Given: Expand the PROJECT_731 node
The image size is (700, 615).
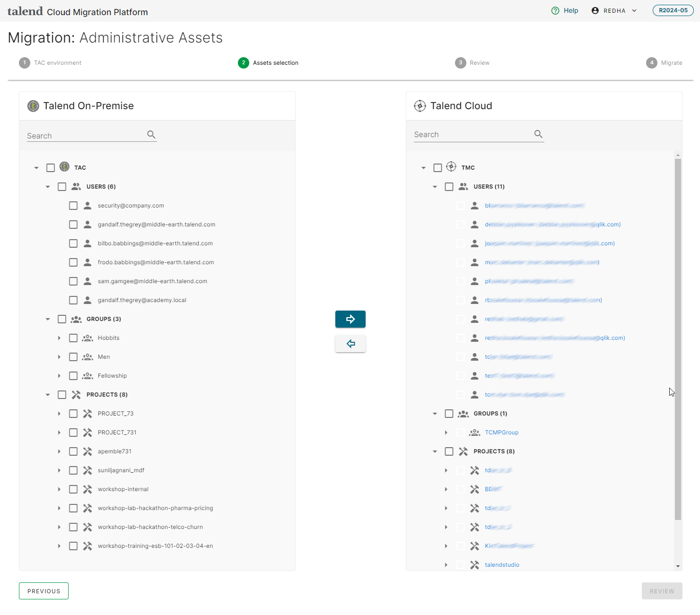Looking at the screenshot, I should pyautogui.click(x=59, y=433).
